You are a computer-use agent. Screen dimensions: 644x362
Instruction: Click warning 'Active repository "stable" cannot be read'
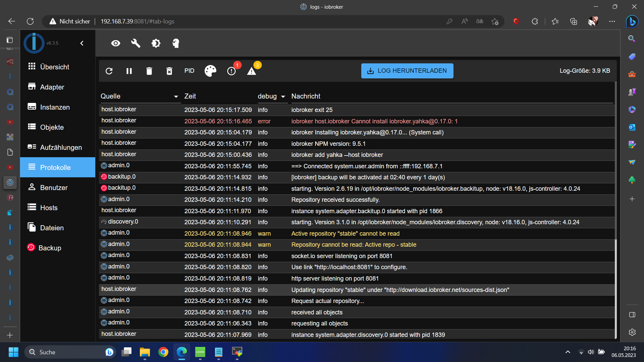(x=345, y=234)
